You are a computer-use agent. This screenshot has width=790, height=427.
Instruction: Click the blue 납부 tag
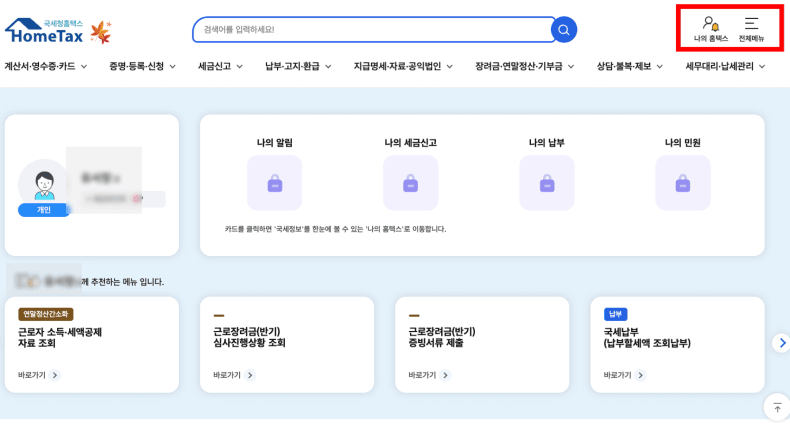[615, 314]
